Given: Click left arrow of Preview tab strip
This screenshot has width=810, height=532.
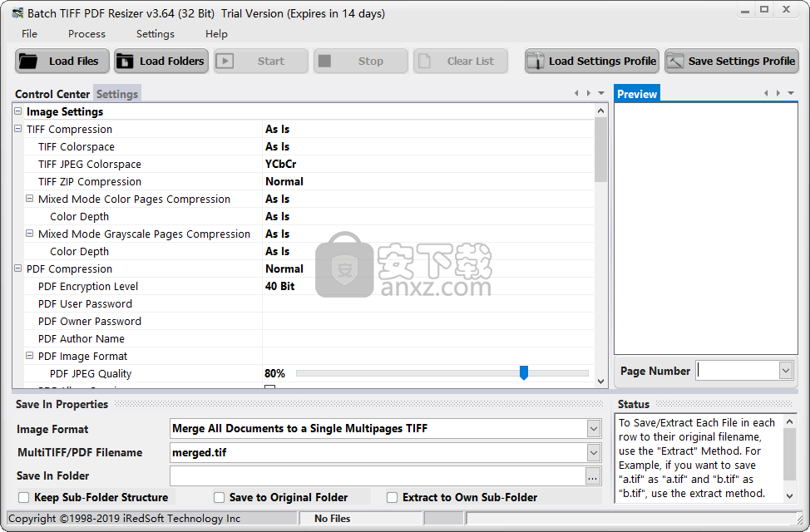Looking at the screenshot, I should [x=766, y=93].
